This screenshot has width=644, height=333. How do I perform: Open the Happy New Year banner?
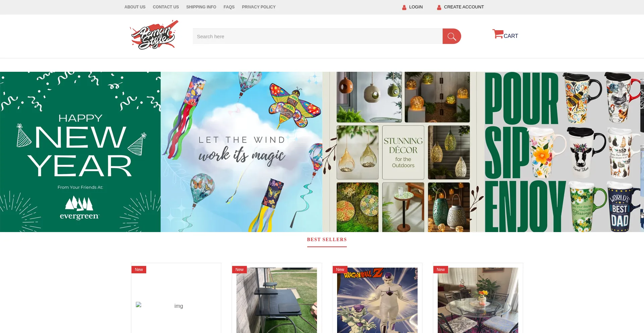80,152
